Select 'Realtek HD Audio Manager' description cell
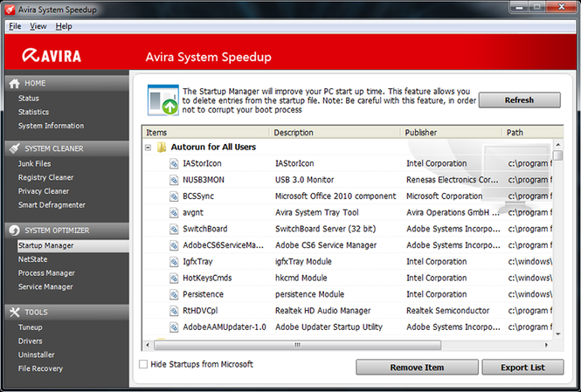 coord(322,311)
